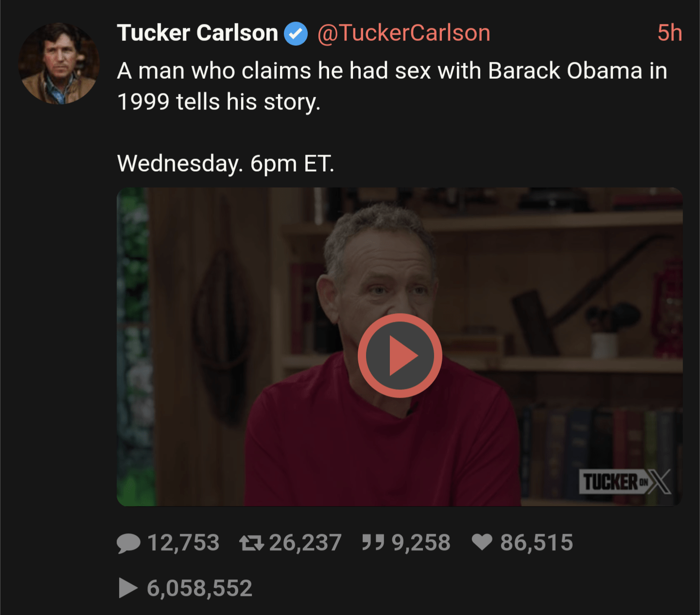Click the 5h timestamp link
The image size is (700, 615).
coord(669,33)
